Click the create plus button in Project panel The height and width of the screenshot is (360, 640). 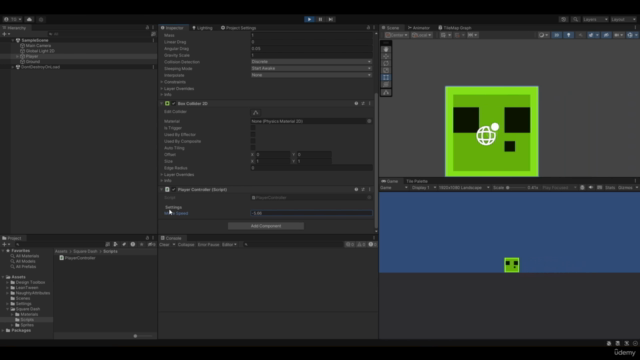click(6, 244)
